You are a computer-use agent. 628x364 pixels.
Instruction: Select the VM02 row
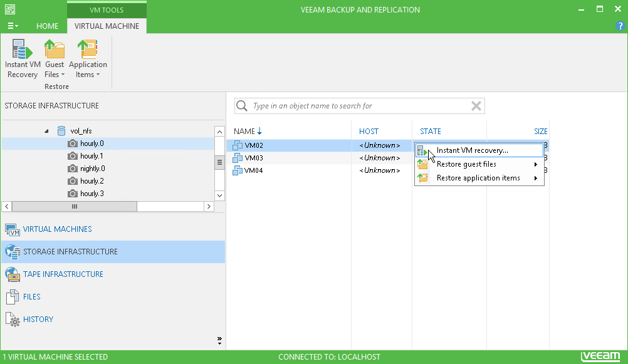(388, 145)
